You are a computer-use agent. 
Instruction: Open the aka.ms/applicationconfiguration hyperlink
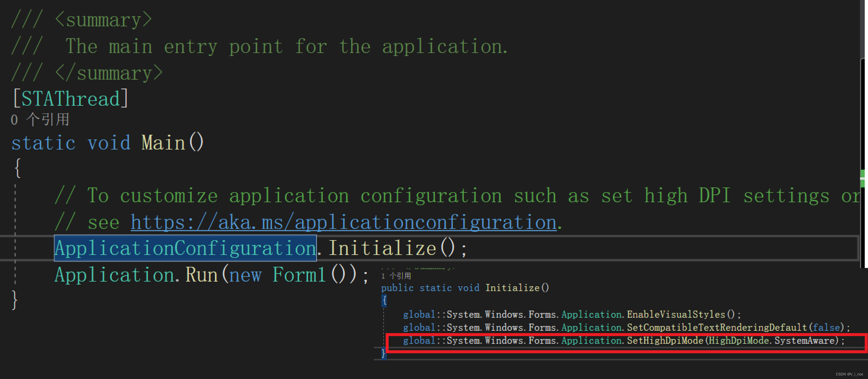[343, 222]
